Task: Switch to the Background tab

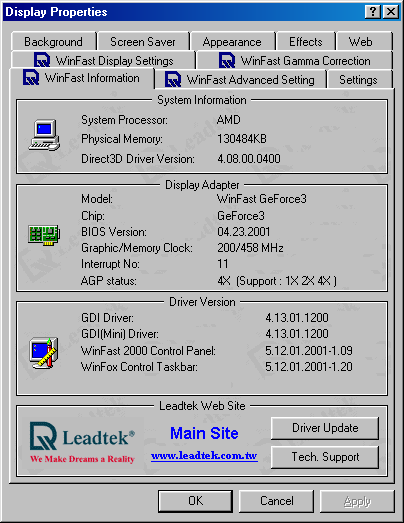Action: tap(53, 42)
